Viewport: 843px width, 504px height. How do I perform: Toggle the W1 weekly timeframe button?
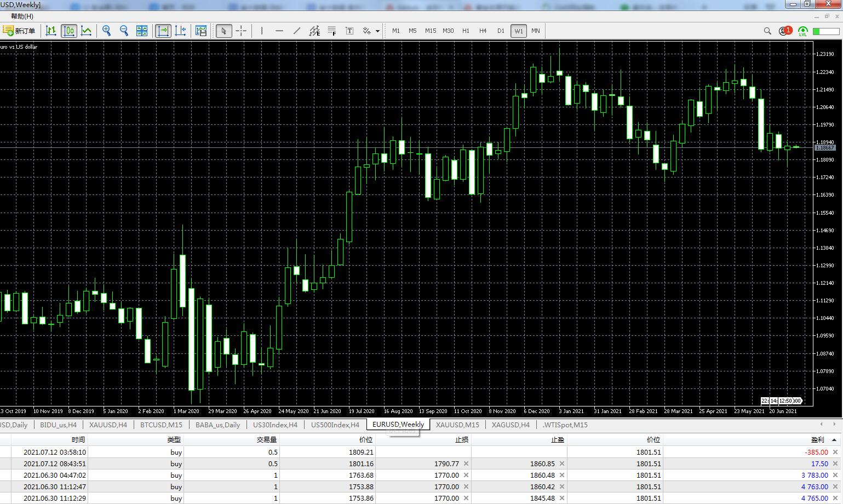(x=518, y=31)
